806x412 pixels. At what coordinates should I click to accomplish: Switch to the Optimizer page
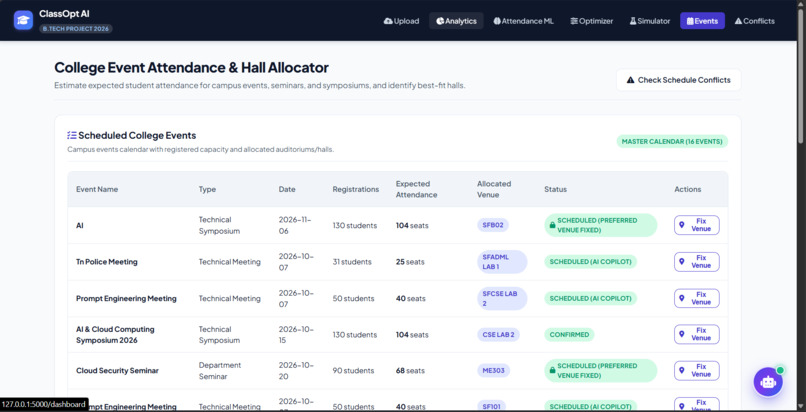pos(592,21)
